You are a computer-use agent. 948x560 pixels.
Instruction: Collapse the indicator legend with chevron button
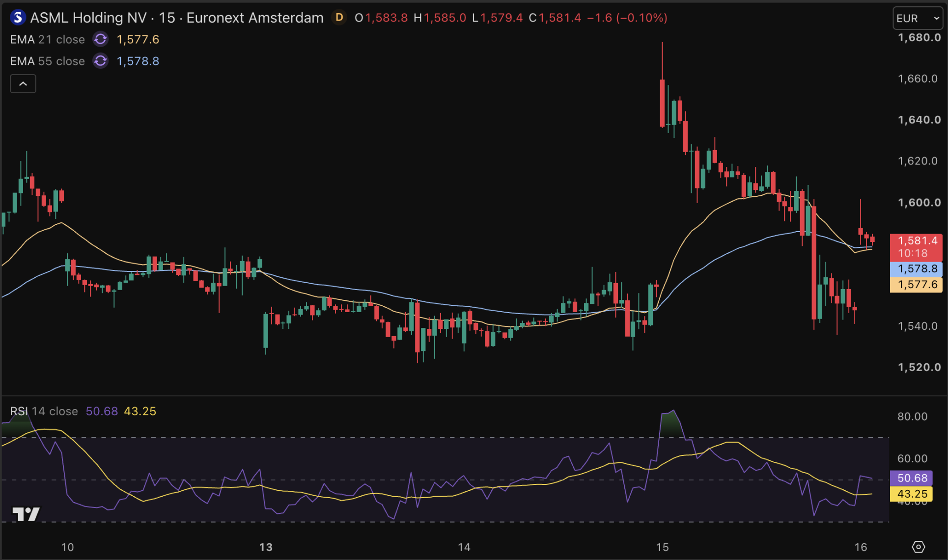click(x=23, y=84)
